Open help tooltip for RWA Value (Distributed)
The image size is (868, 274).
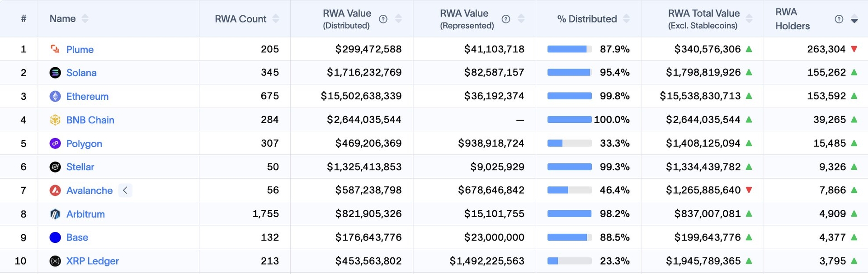coord(383,19)
